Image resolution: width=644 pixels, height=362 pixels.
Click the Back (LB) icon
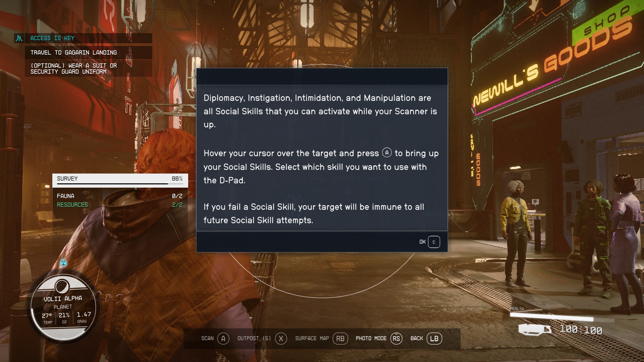(434, 339)
